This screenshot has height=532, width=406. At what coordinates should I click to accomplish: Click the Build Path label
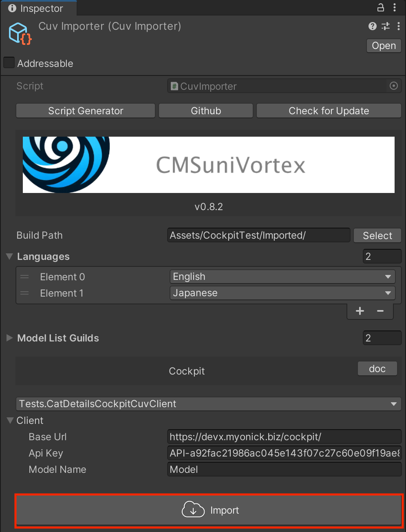click(x=40, y=235)
